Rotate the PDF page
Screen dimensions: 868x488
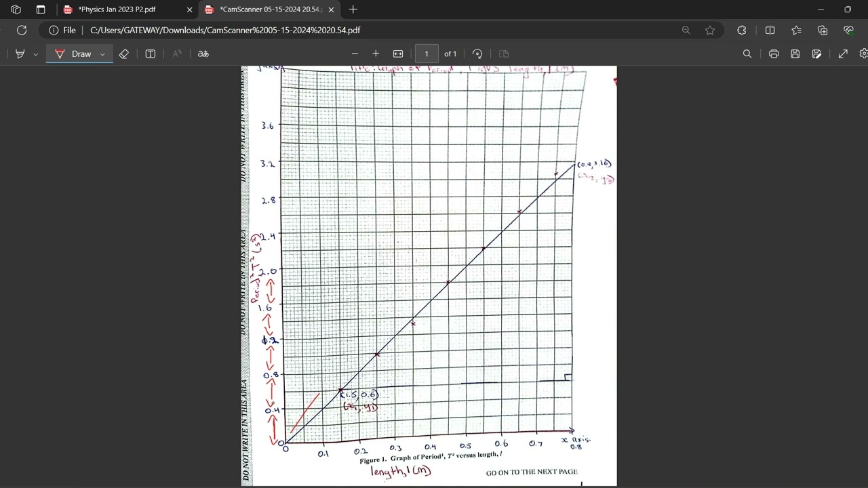click(477, 54)
